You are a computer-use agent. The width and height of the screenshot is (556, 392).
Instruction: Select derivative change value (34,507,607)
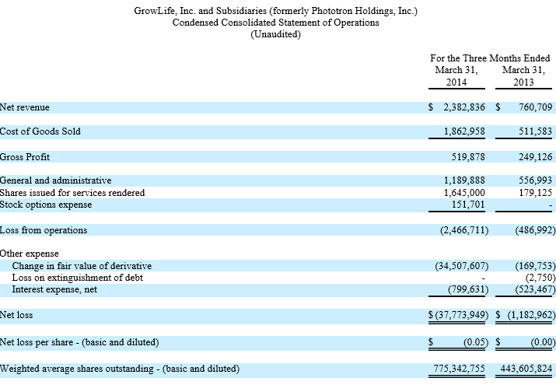pos(462,266)
